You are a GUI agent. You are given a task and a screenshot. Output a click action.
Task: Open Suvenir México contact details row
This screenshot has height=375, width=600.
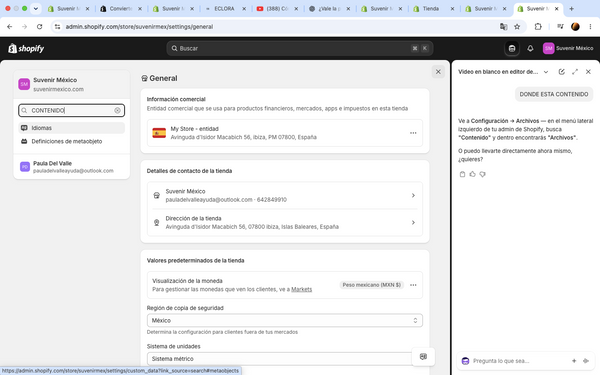coord(285,195)
